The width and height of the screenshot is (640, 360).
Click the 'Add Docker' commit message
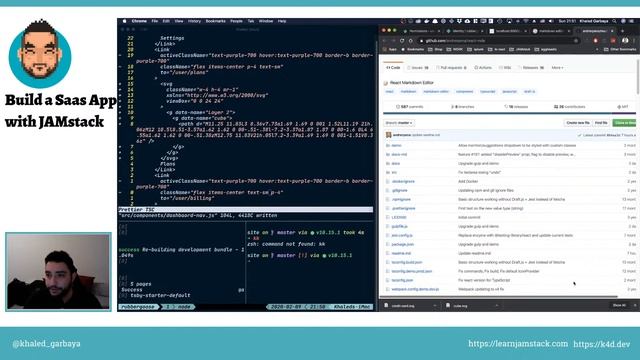(x=468, y=182)
